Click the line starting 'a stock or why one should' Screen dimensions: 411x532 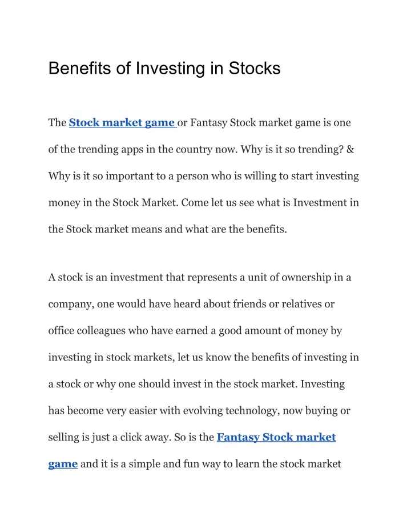pyautogui.click(x=196, y=384)
